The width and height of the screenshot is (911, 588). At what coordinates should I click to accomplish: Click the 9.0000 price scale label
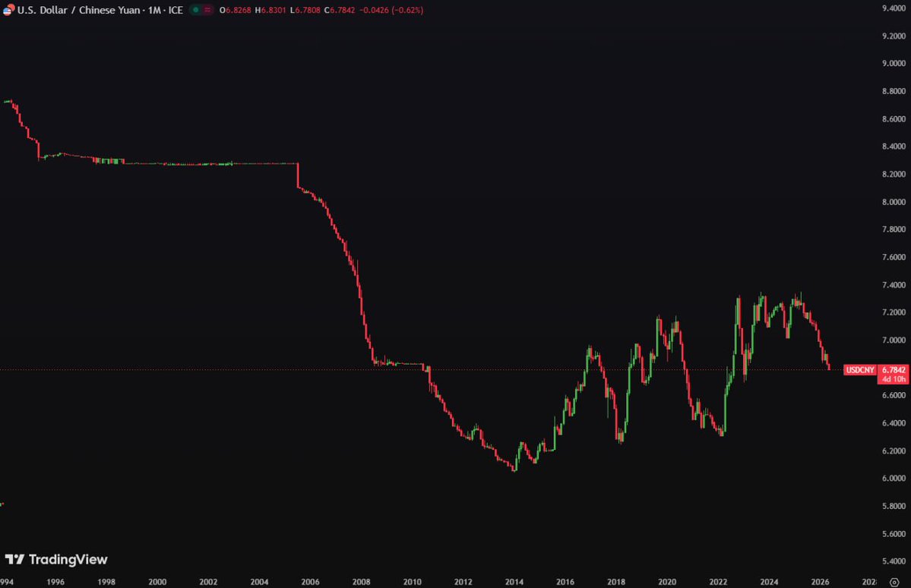(894, 63)
